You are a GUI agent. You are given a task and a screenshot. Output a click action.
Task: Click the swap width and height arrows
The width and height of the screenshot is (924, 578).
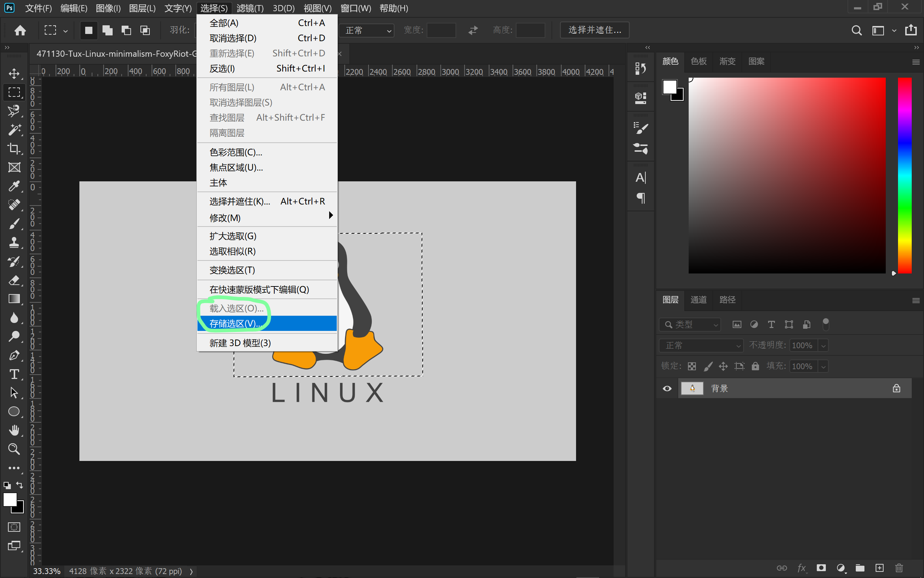click(x=473, y=30)
